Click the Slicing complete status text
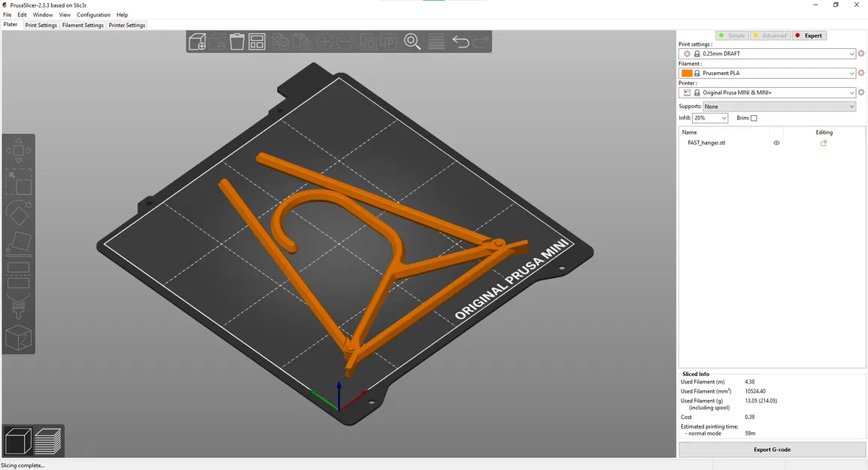Image resolution: width=868 pixels, height=470 pixels. 23,465
